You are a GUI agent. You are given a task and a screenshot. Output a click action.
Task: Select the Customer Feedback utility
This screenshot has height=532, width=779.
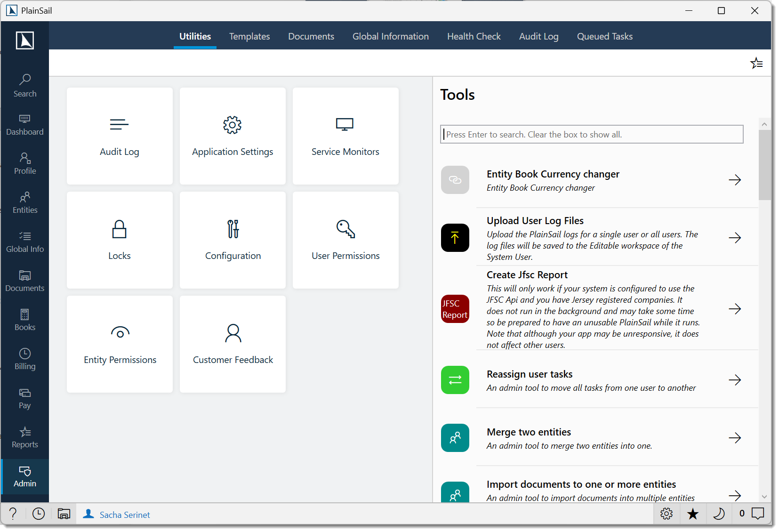(x=232, y=344)
